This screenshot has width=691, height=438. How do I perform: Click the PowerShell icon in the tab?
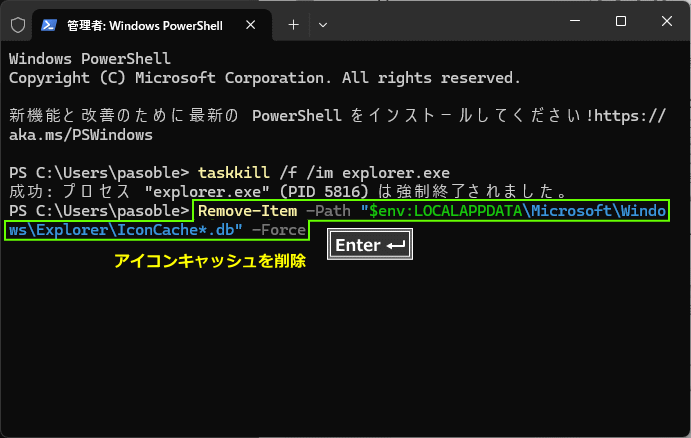pos(48,25)
